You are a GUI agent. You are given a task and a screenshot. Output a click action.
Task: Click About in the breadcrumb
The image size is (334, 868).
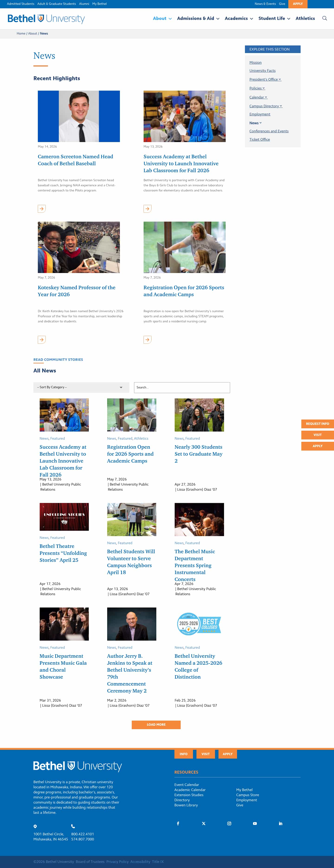pos(33,33)
